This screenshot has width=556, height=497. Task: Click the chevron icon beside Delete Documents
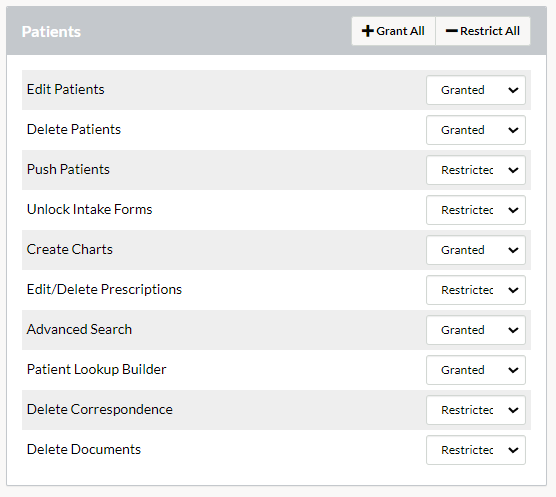[x=513, y=451]
